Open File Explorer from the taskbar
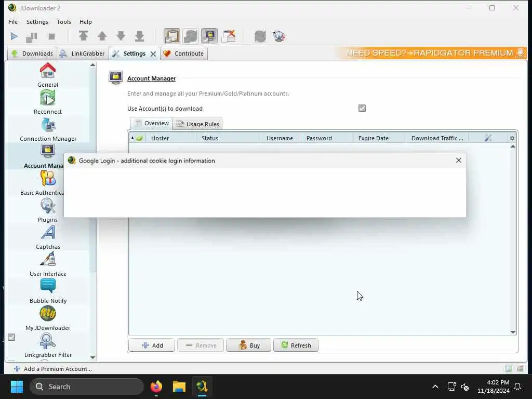 point(179,387)
